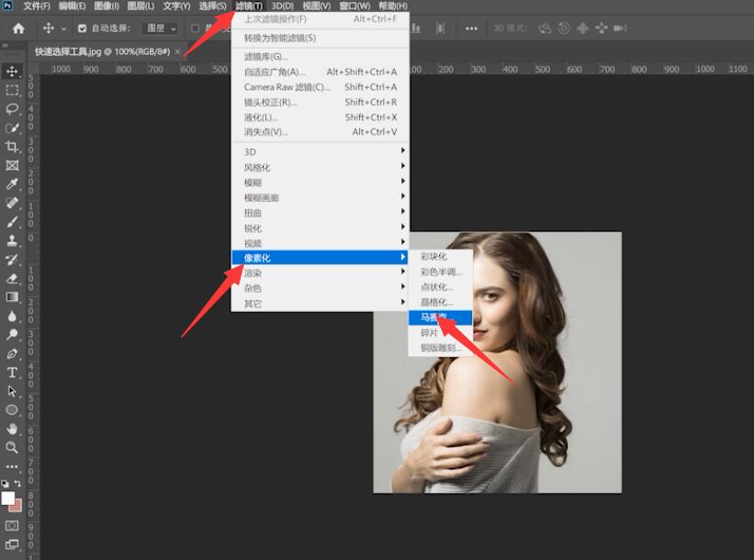This screenshot has height=560, width=754.
Task: Click the 3D camera video icon in options bar
Action: [620, 28]
